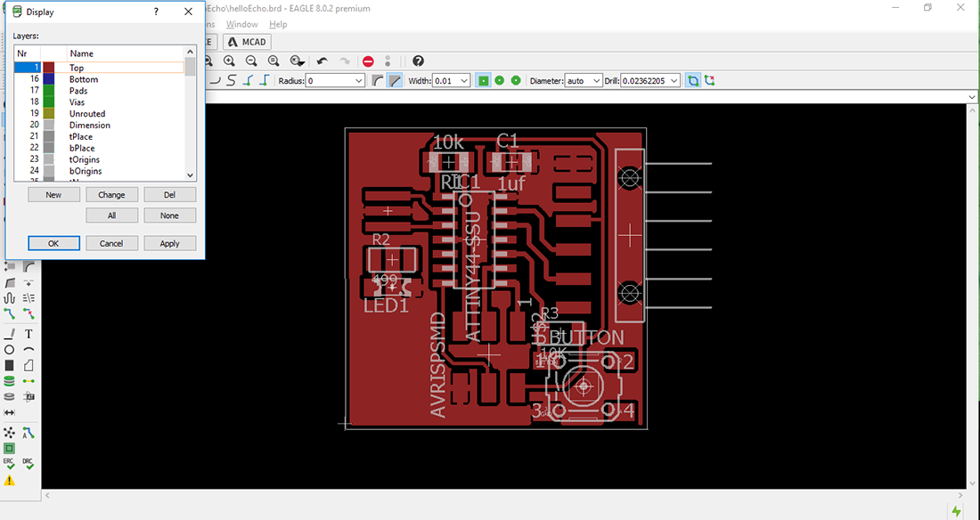Click All to show all layers
This screenshot has width=980, height=520.
click(112, 215)
